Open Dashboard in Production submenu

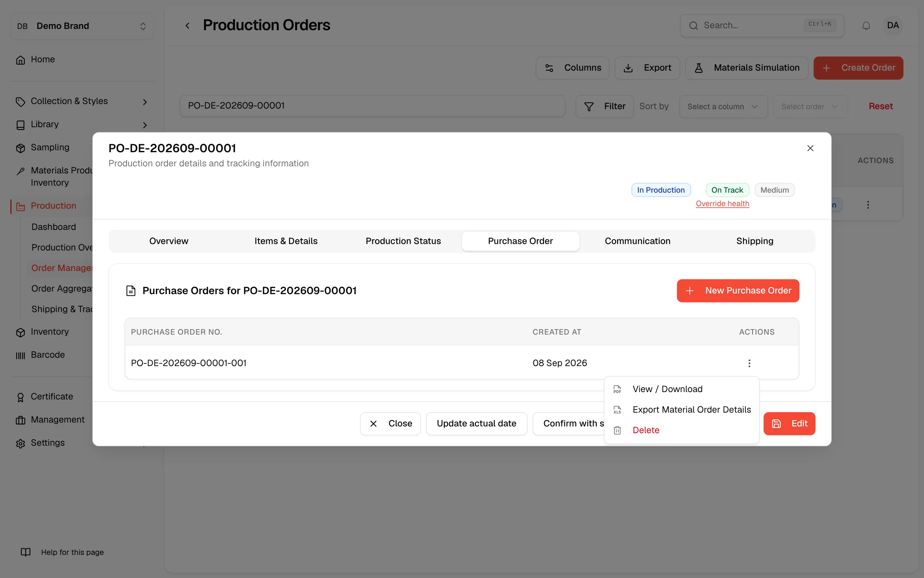point(54,227)
